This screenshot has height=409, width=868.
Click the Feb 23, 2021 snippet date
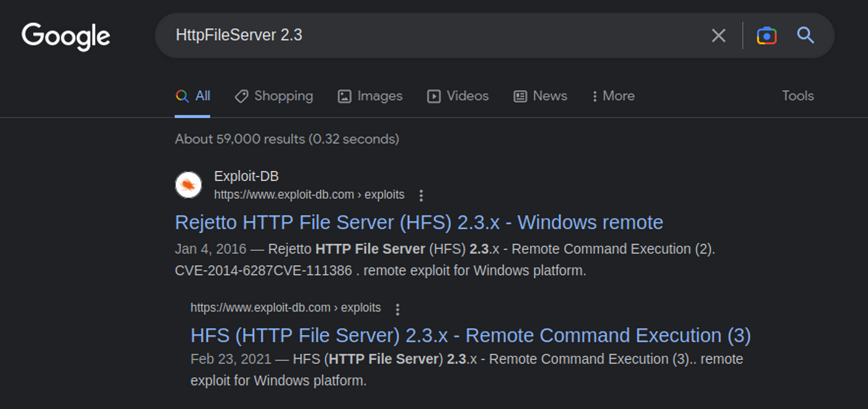231,359
